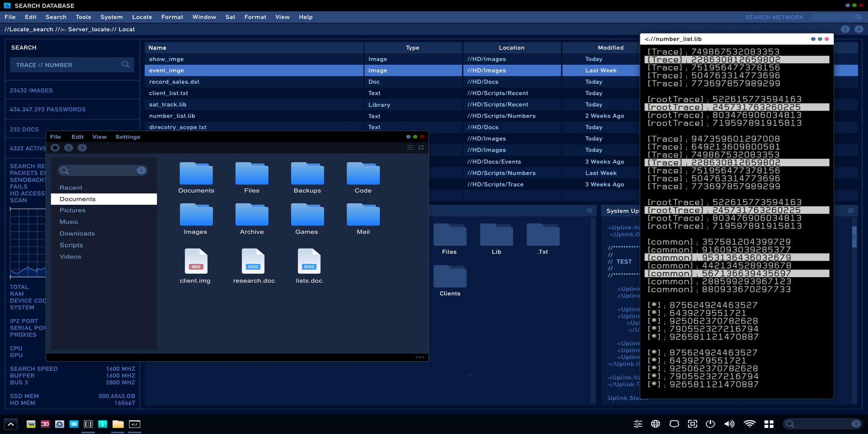Click the file browser back arrow
This screenshot has height=434, width=868.
(69, 147)
